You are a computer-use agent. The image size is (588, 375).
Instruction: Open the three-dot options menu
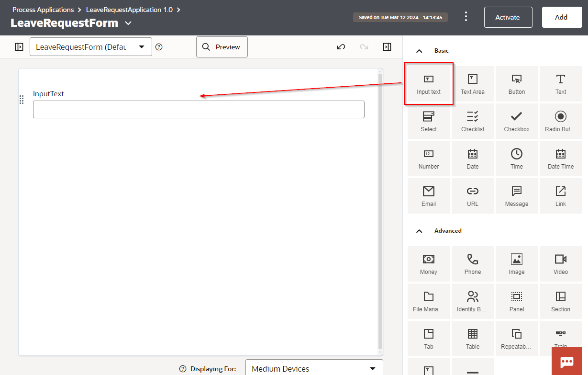466,17
